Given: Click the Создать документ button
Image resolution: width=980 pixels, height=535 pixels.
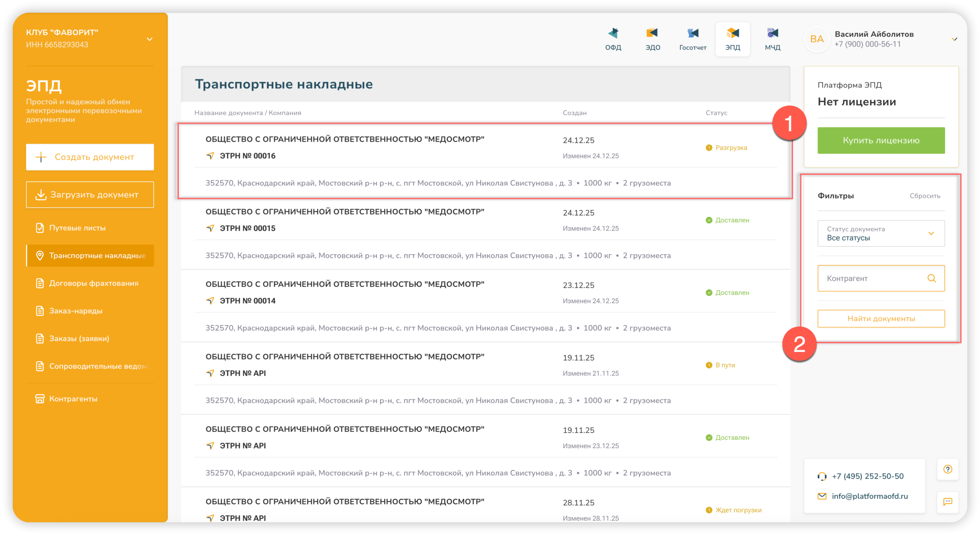Looking at the screenshot, I should coord(90,157).
